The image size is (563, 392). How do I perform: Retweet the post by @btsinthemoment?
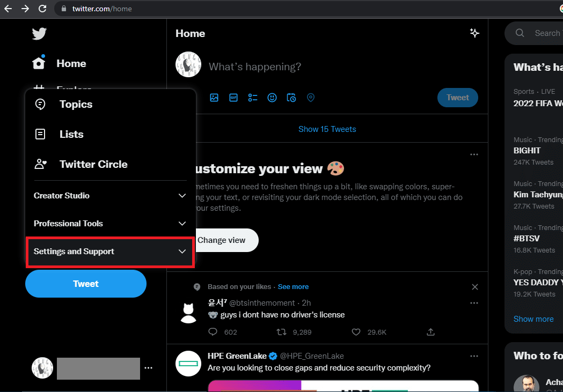281,332
